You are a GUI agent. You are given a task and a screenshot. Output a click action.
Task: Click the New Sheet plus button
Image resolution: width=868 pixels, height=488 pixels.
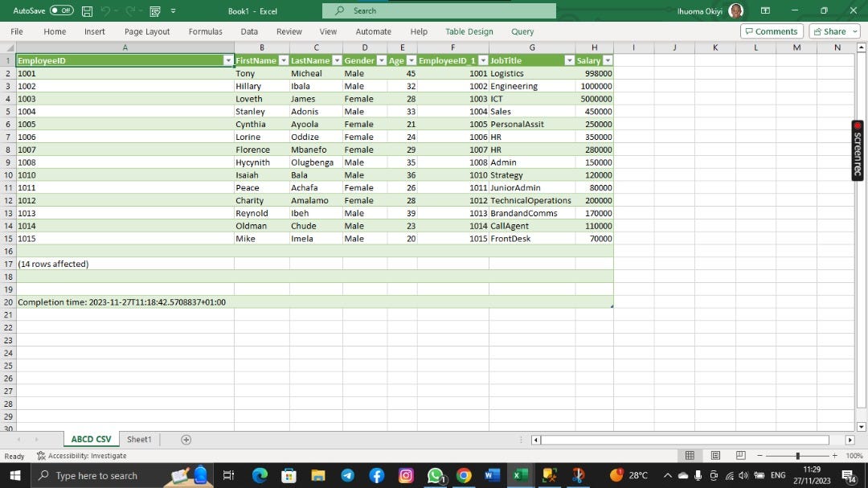click(185, 439)
